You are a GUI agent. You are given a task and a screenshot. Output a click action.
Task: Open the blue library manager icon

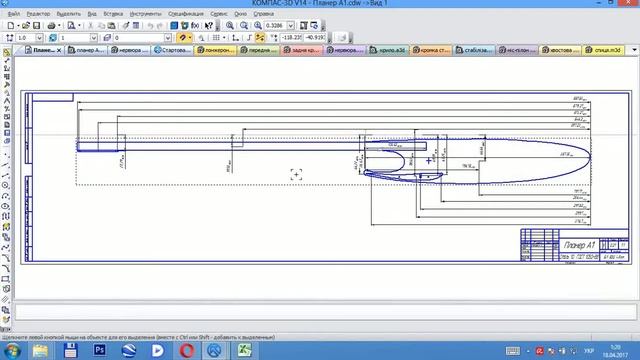(x=174, y=25)
